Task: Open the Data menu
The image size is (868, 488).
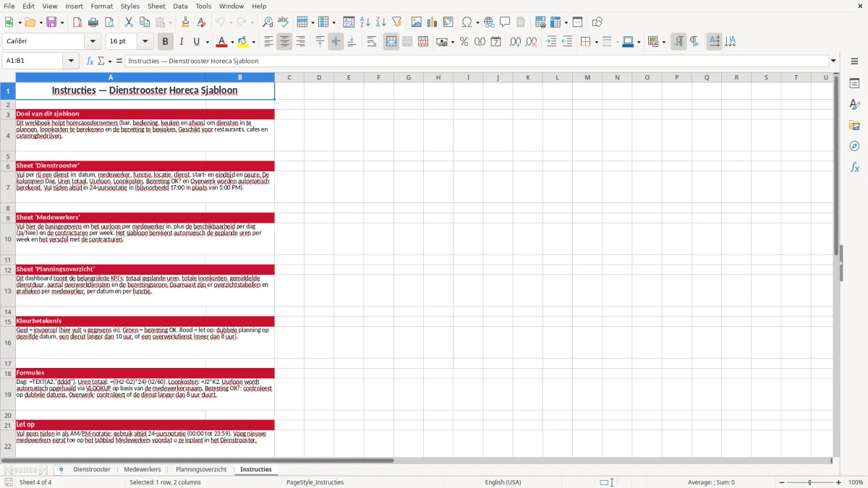Action: coord(180,6)
